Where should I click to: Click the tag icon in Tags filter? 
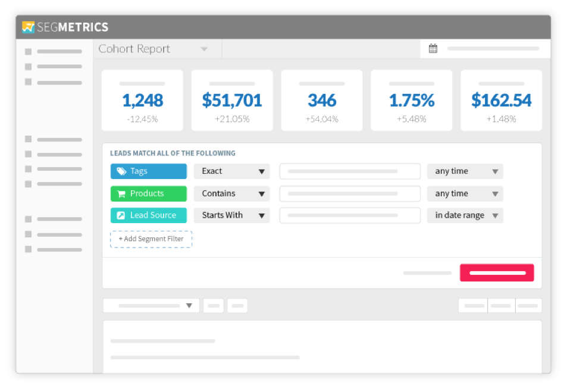pos(121,171)
